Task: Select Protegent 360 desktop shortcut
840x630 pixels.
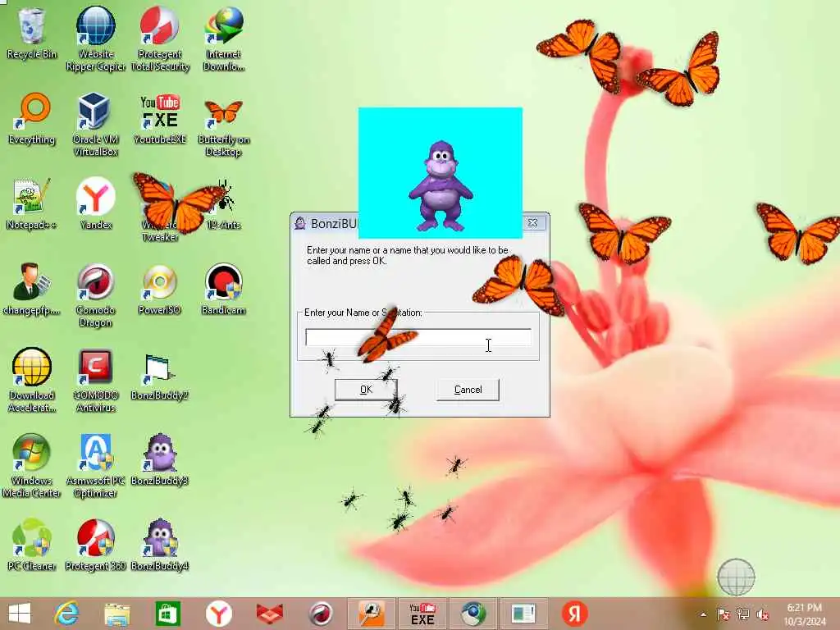Action: tap(95, 545)
